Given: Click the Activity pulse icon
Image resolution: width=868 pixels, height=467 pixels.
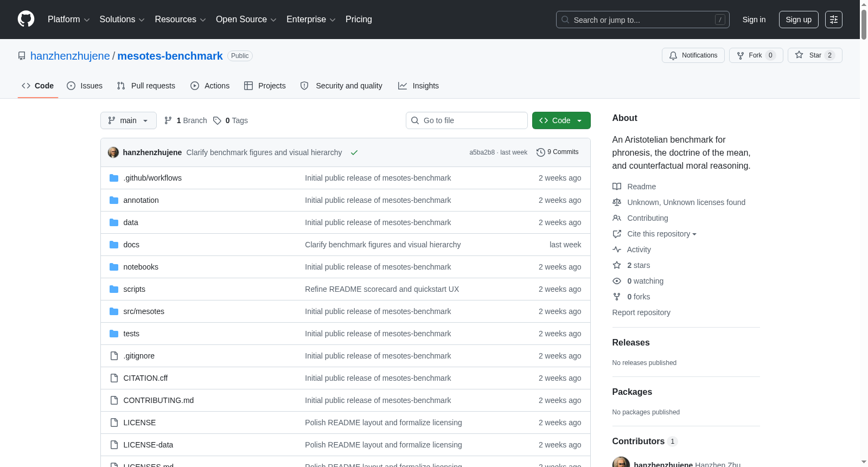Looking at the screenshot, I should (617, 250).
